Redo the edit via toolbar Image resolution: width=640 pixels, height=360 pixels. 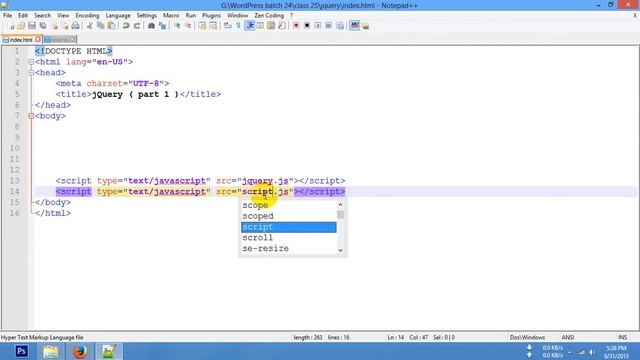pos(137,26)
